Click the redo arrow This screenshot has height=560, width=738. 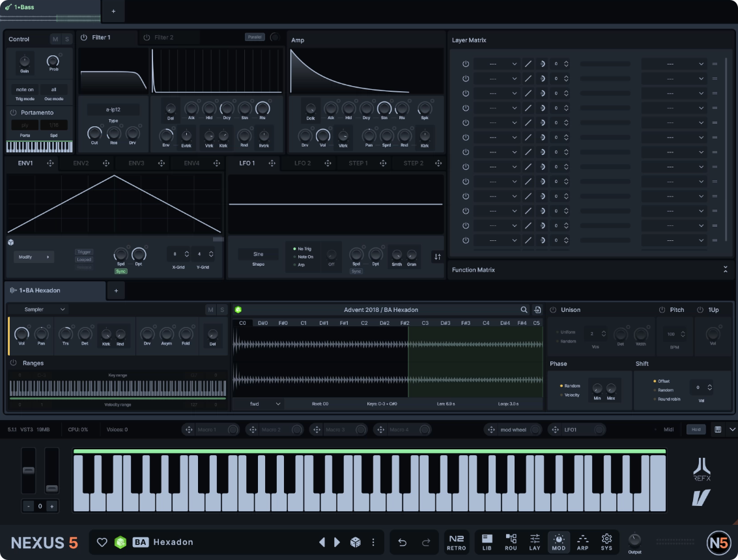pyautogui.click(x=426, y=542)
